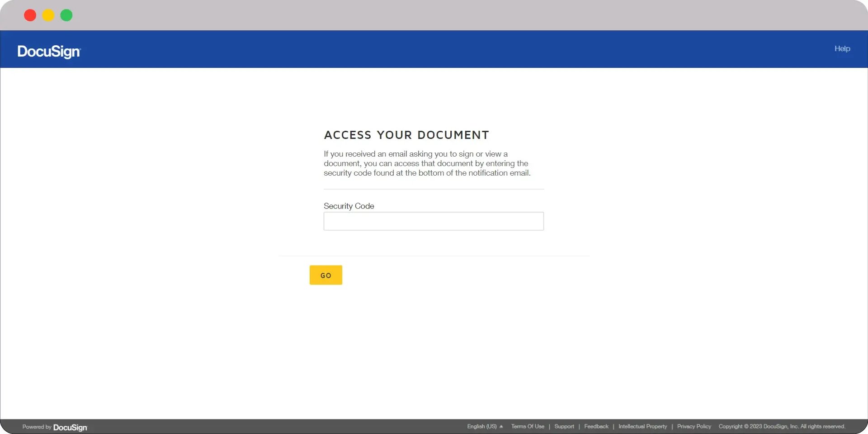Click the Copyright 2023 DocuSign footer text
868x434 pixels.
781,426
